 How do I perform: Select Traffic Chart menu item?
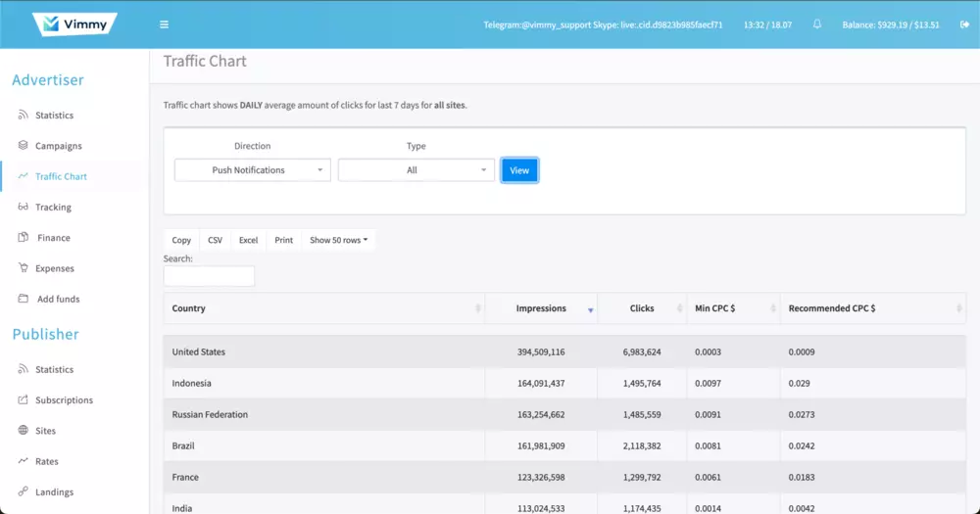point(61,176)
